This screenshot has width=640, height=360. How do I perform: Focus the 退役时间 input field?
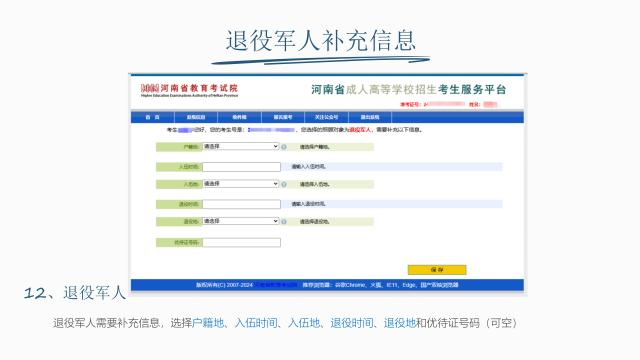pyautogui.click(x=242, y=204)
